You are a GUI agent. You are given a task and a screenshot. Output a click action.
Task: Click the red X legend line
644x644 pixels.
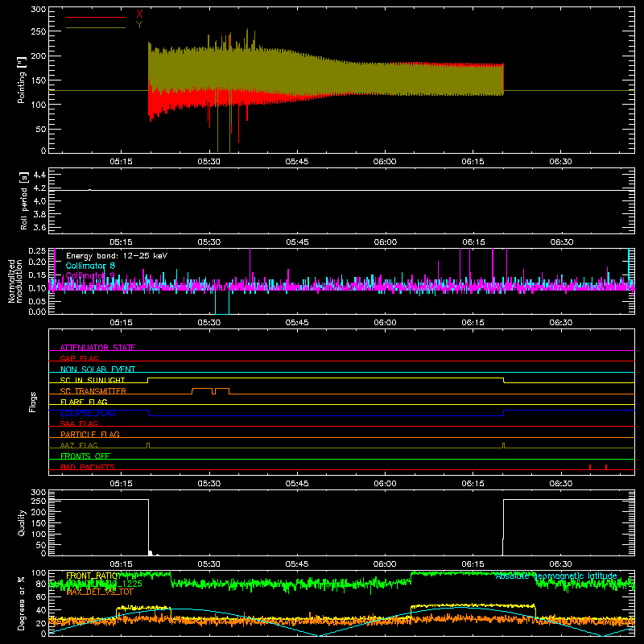point(96,17)
